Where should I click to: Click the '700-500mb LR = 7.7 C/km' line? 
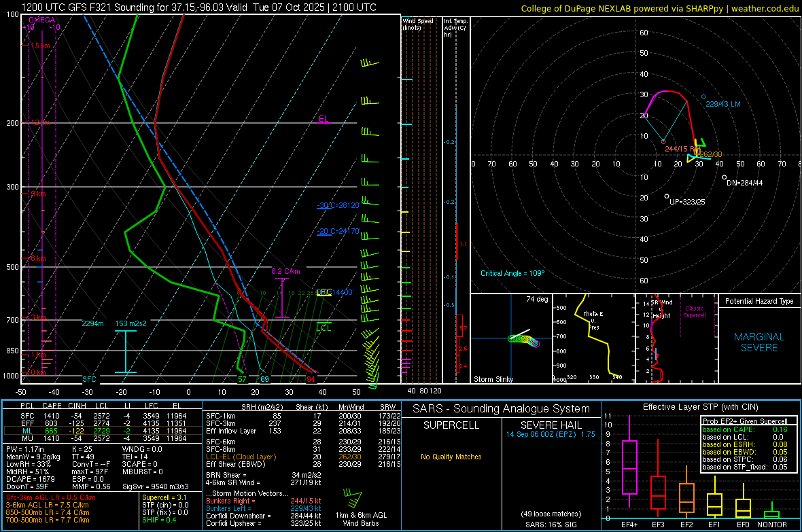point(48,520)
